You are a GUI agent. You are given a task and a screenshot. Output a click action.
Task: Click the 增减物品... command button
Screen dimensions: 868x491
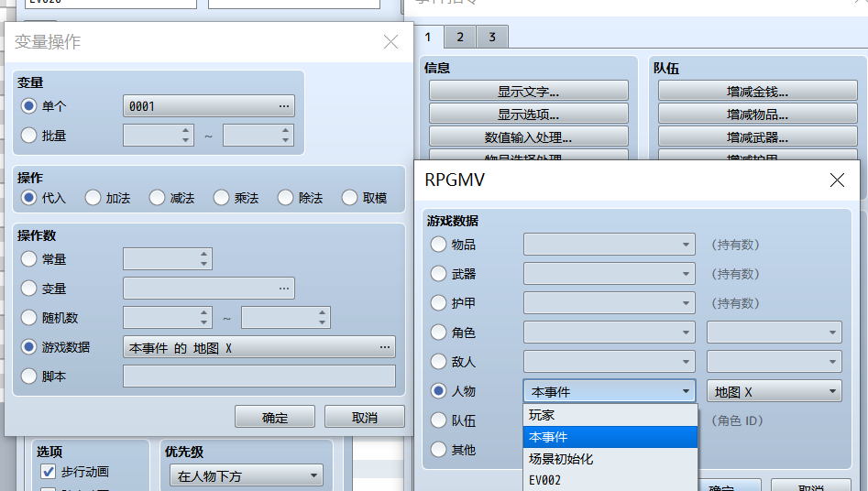[x=758, y=114]
